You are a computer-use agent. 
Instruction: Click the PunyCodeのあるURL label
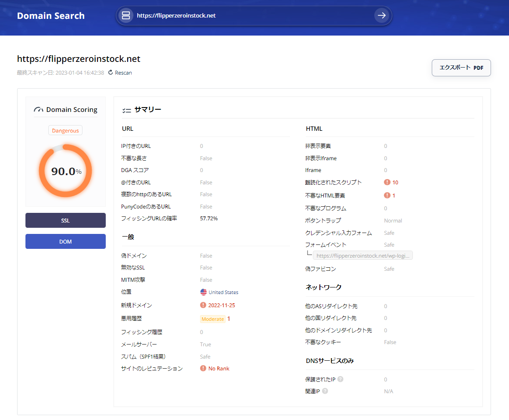(x=146, y=206)
